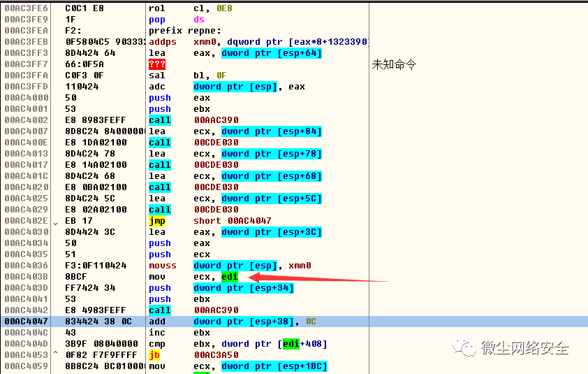Select 'push ebx' at address 00AC4041
The height and width of the screenshot is (374, 588).
(x=179, y=299)
